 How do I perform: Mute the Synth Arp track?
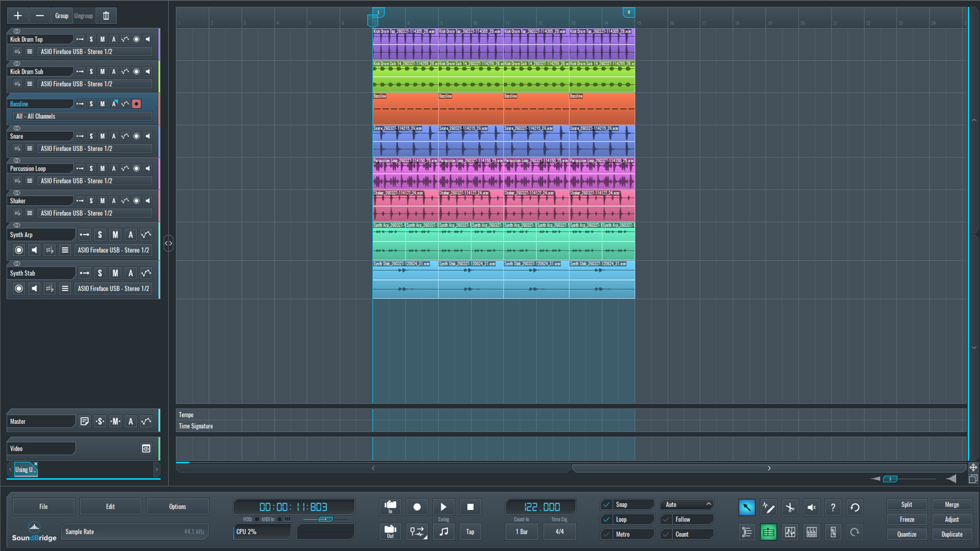pos(115,235)
